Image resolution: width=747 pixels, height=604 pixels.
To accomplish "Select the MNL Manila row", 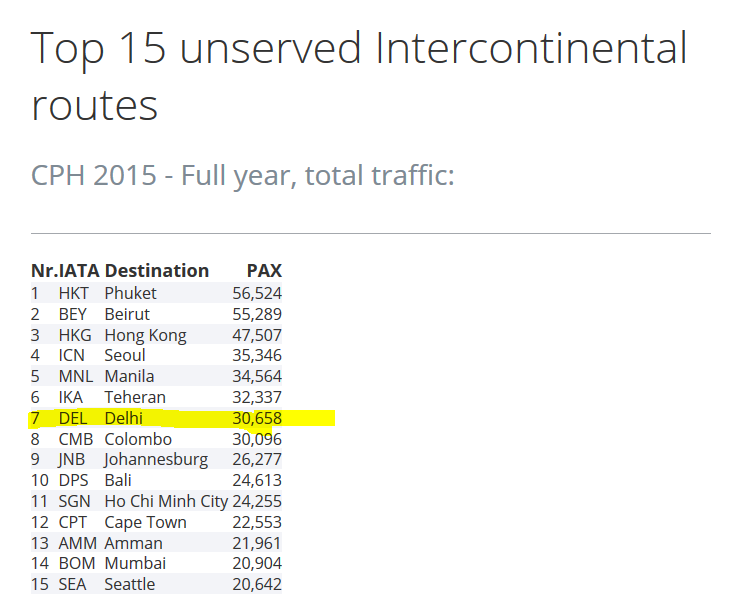I will point(156,376).
